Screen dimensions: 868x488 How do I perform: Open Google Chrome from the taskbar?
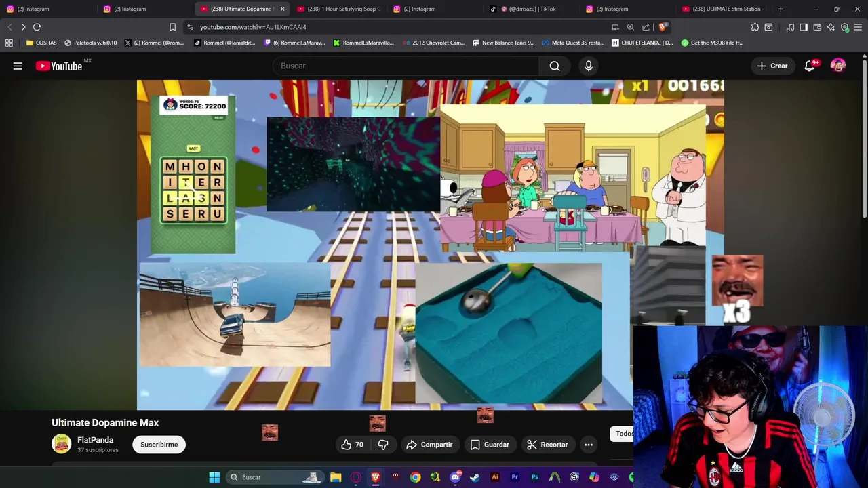(415, 477)
